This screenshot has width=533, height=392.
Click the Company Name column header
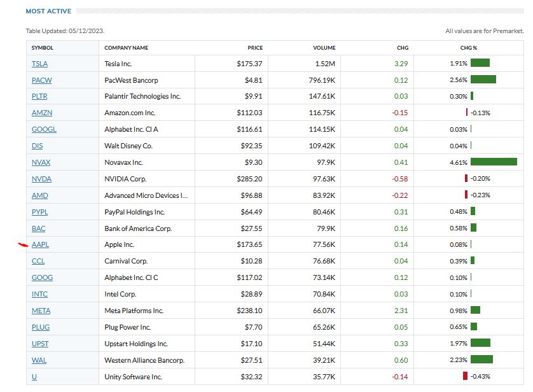[x=126, y=48]
